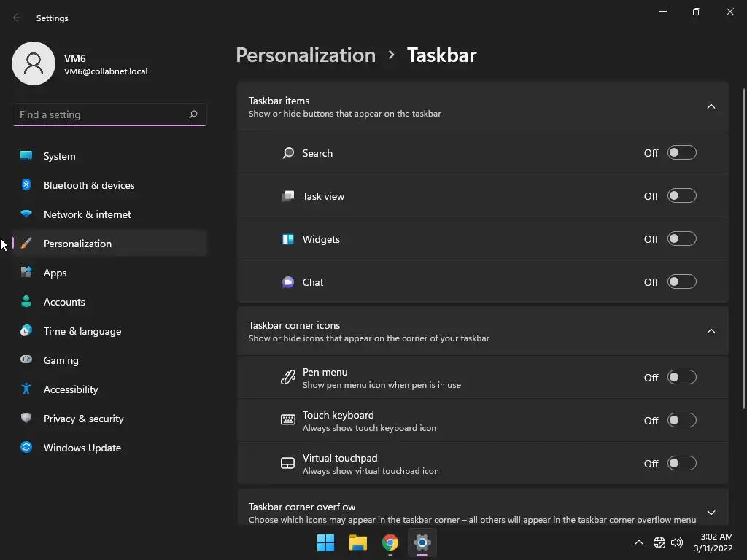Switch on the Touch keyboard toggle
Image resolution: width=747 pixels, height=560 pixels.
tap(682, 421)
